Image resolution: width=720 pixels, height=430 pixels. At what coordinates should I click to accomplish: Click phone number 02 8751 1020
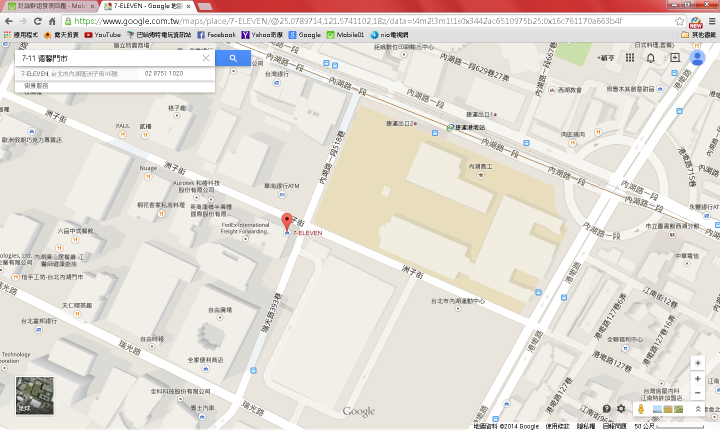pyautogui.click(x=164, y=74)
